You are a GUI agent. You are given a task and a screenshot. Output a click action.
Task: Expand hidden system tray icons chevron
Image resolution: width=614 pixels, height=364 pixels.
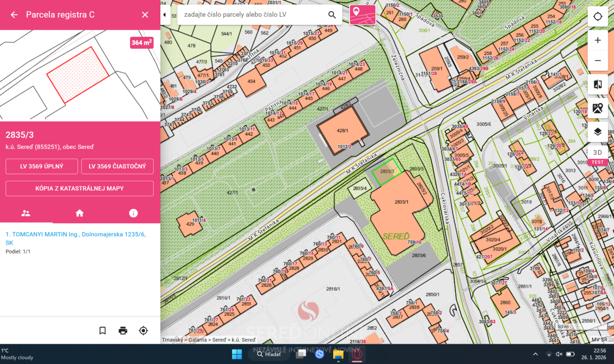535,354
